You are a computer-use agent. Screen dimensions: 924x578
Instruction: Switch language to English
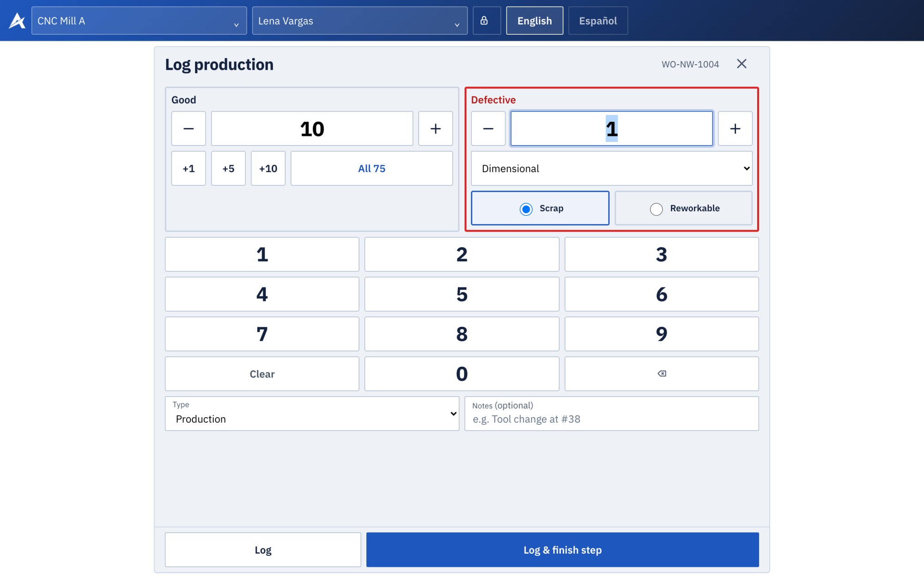535,21
